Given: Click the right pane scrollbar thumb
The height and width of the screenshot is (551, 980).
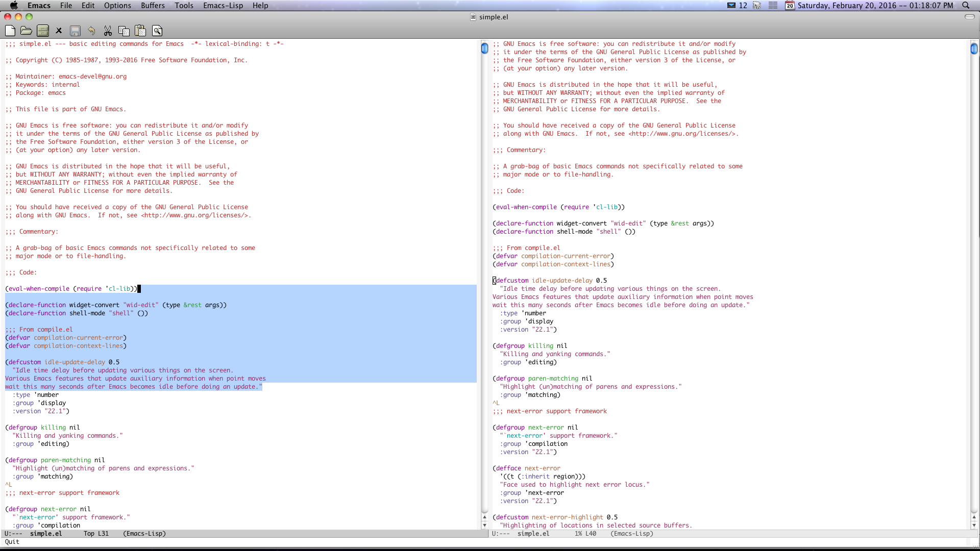Looking at the screenshot, I should click(974, 48).
